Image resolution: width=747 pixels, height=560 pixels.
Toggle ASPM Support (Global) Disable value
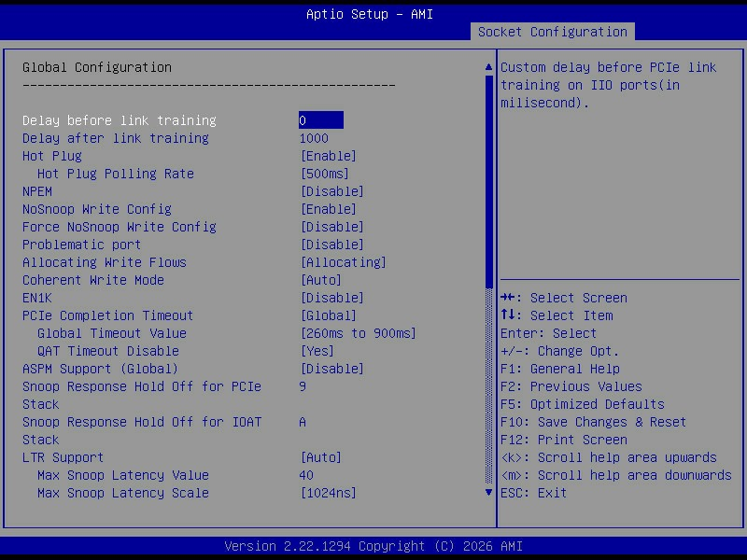click(x=332, y=369)
